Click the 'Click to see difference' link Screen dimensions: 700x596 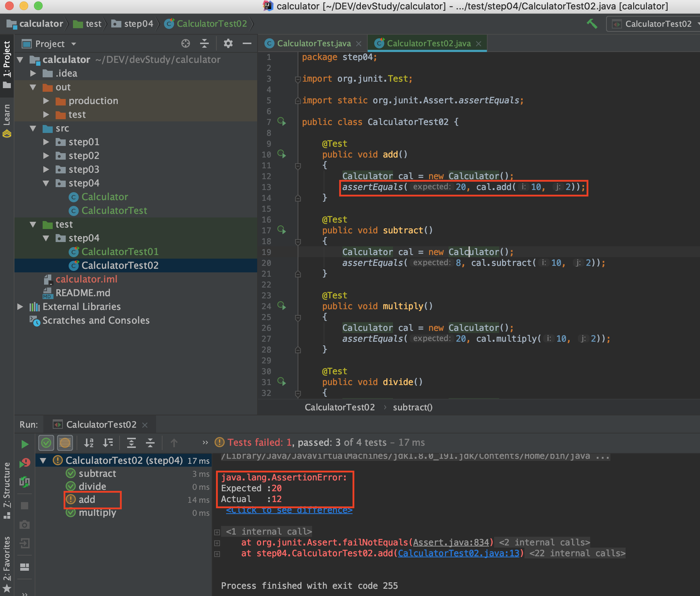[x=289, y=510]
